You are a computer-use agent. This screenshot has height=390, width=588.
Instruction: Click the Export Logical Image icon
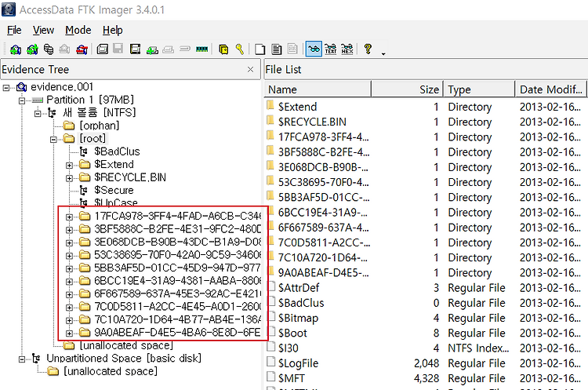click(135, 49)
